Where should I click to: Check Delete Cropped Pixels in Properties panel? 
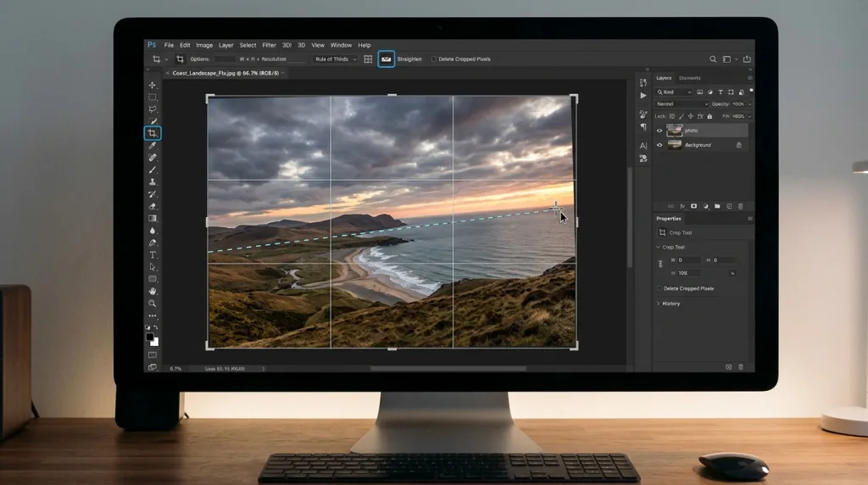click(x=659, y=288)
